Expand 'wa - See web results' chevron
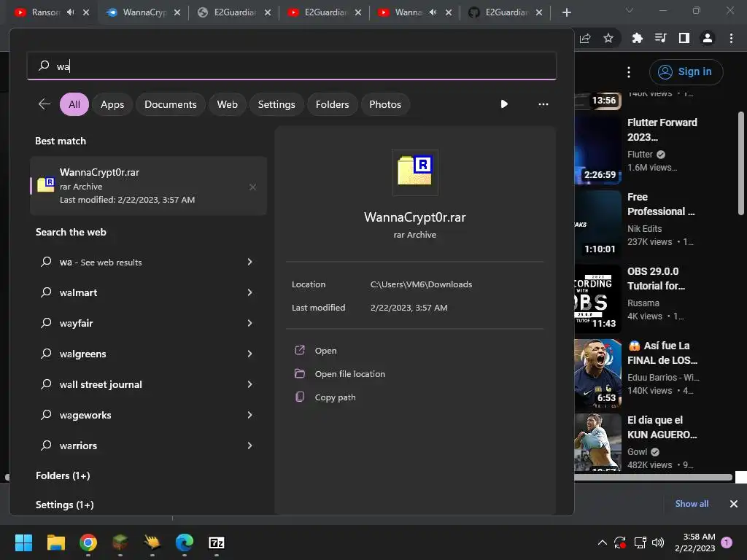Screen dimensions: 747x560 click(249, 262)
